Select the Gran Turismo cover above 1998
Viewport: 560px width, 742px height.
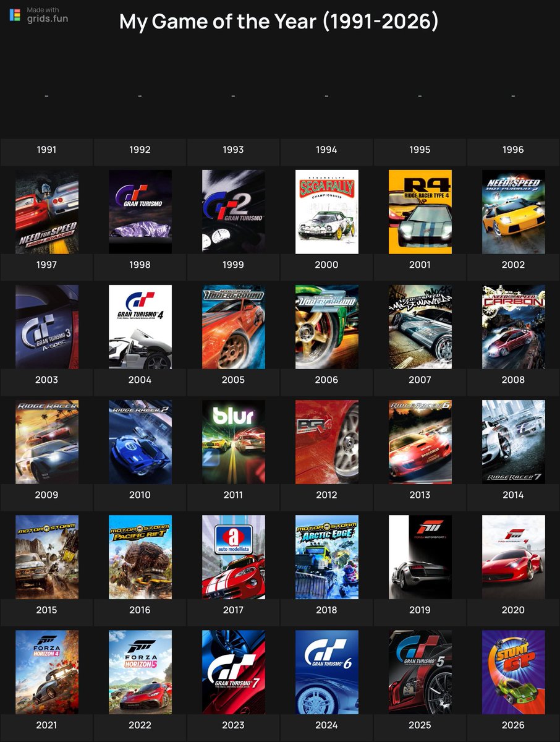click(140, 212)
